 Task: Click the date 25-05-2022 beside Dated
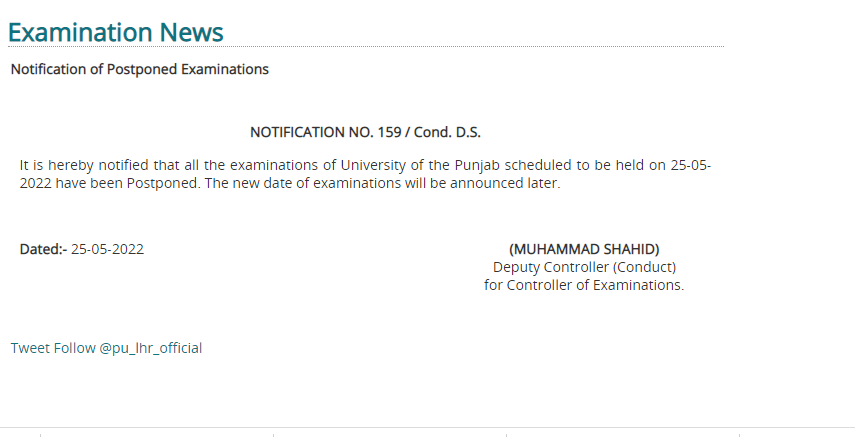(107, 249)
